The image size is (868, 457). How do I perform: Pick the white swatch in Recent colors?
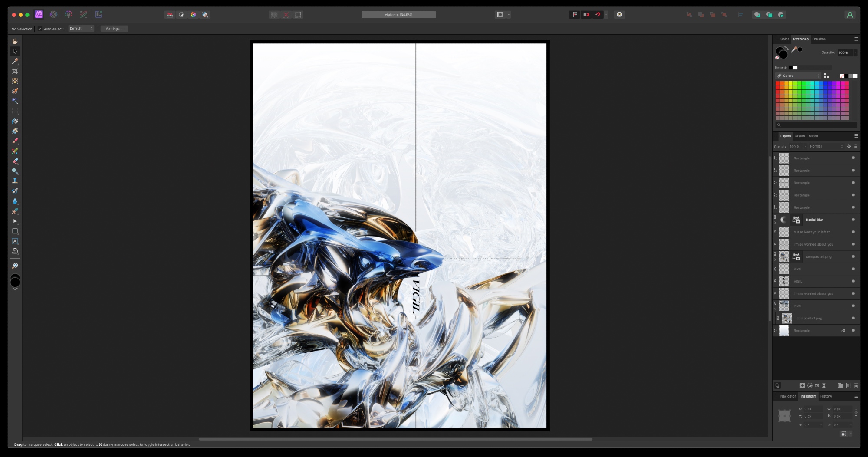[x=795, y=68]
